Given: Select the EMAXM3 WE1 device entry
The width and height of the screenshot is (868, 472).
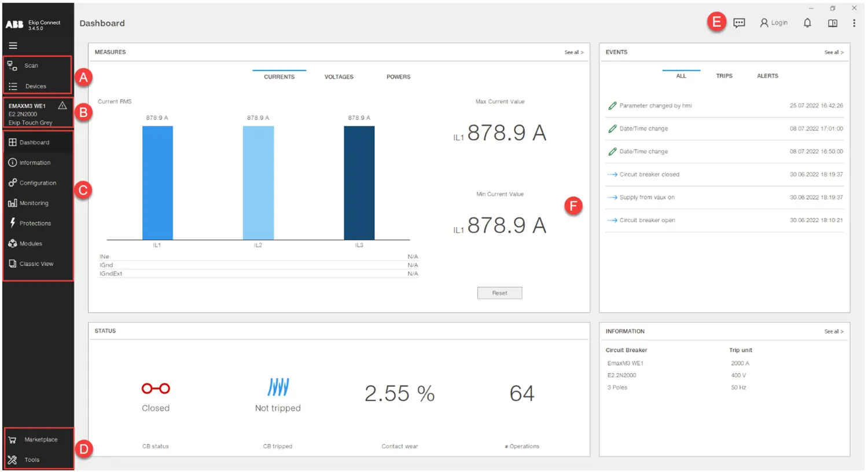Looking at the screenshot, I should pos(31,113).
